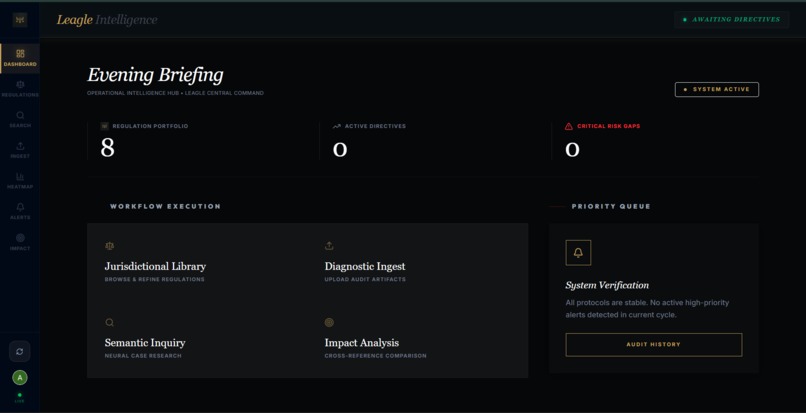The image size is (806, 413).
Task: Click the Workflow Execution section label
Action: 166,206
